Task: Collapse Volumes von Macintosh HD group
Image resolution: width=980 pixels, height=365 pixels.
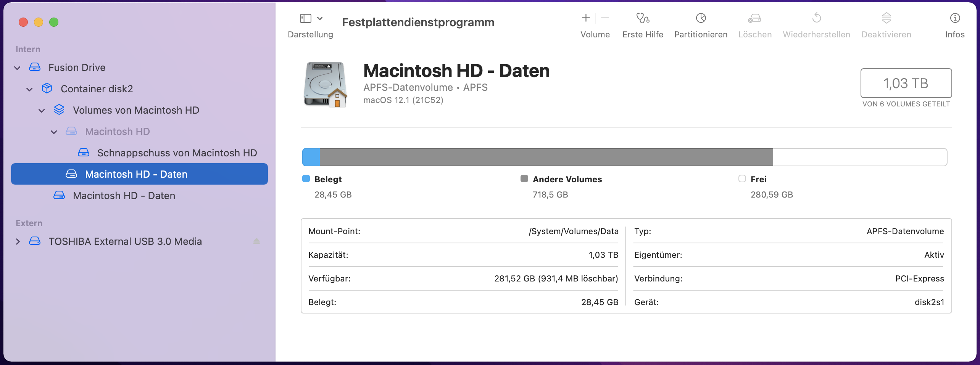Action: click(x=42, y=111)
